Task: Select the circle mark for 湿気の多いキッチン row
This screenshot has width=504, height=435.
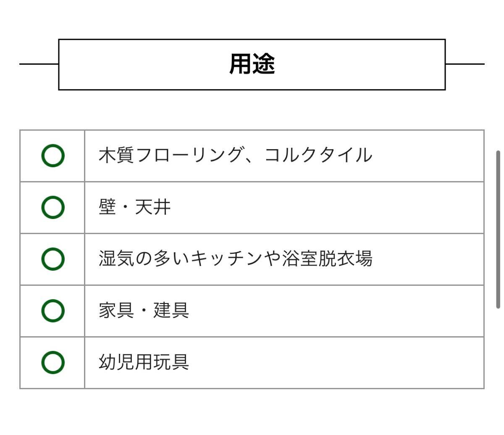Action: point(53,259)
